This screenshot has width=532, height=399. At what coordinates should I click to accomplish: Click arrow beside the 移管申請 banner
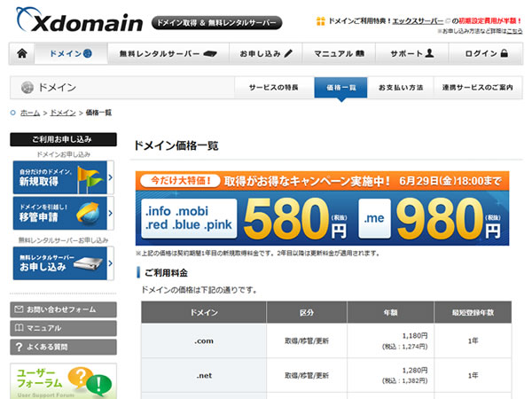click(111, 214)
